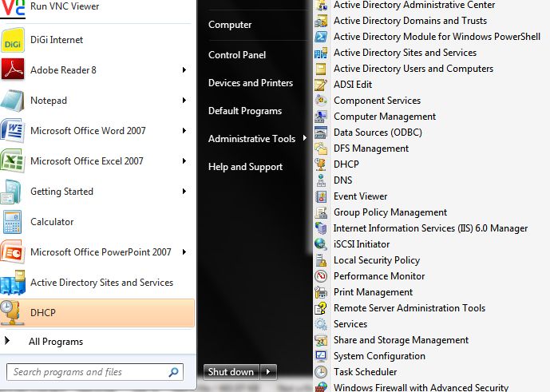The height and width of the screenshot is (392, 550).
Task: Open Internet Information Services (IIS) 6.0 Manager
Action: [430, 228]
